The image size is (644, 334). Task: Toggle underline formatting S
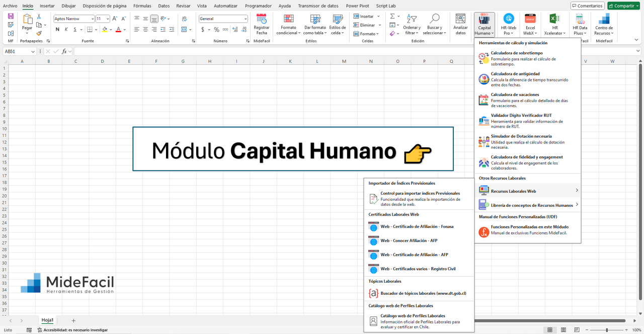coord(75,30)
